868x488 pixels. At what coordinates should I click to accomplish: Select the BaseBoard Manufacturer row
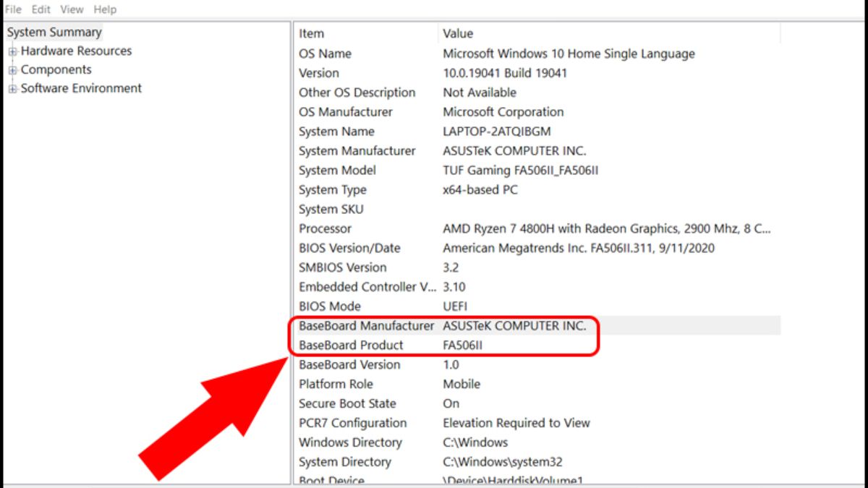[537, 326]
